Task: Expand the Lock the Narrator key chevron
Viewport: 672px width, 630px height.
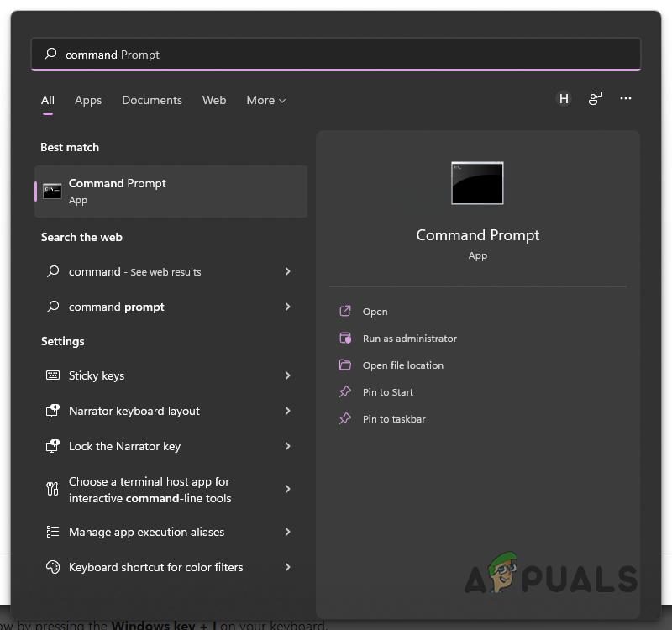Action: (287, 446)
